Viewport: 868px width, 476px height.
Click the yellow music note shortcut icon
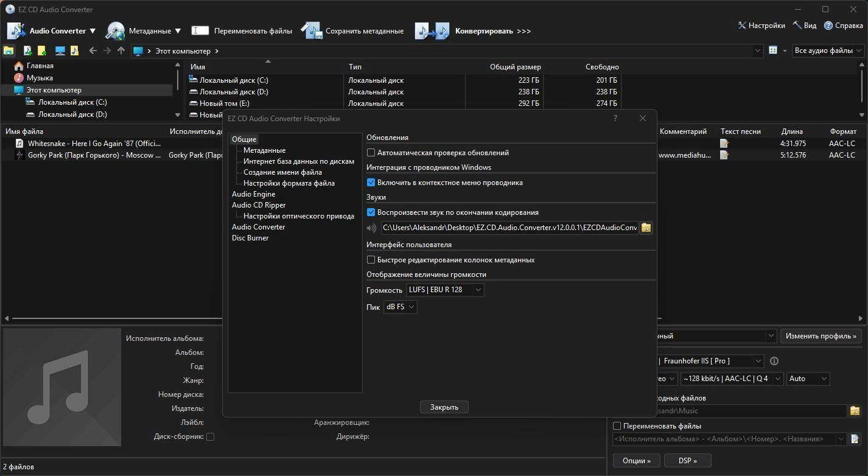(74, 51)
